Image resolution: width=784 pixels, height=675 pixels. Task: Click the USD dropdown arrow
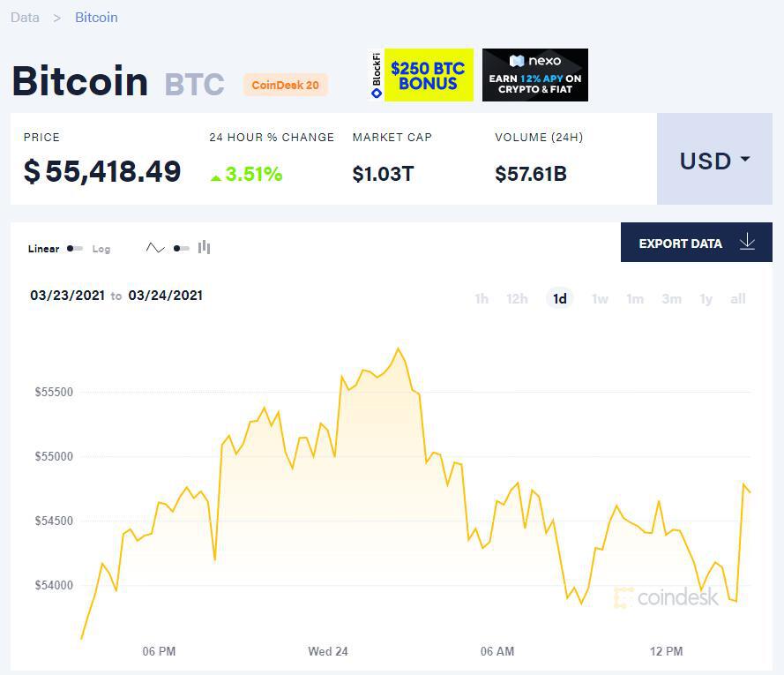745,159
